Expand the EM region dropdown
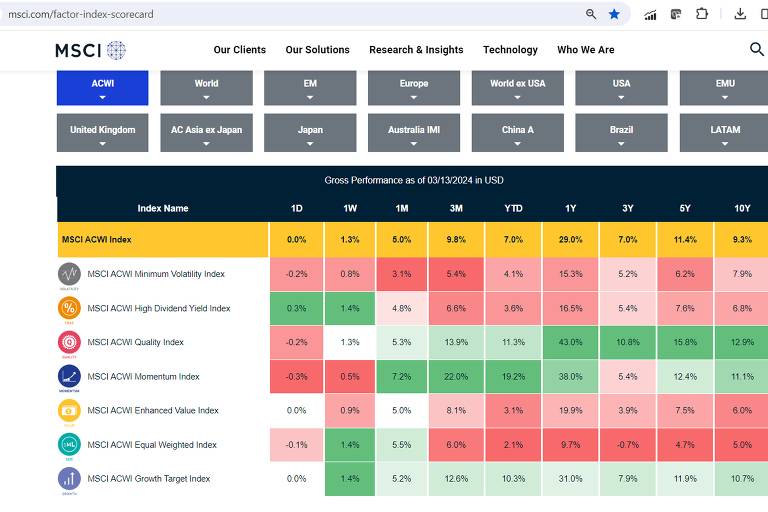 tap(310, 88)
